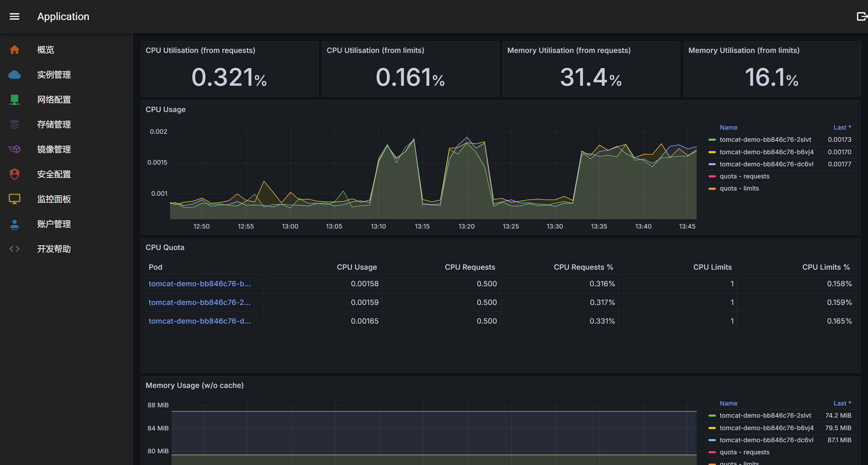Click orange swatch of quota - limits in CPU legend
This screenshot has height=465, width=868.
712,188
